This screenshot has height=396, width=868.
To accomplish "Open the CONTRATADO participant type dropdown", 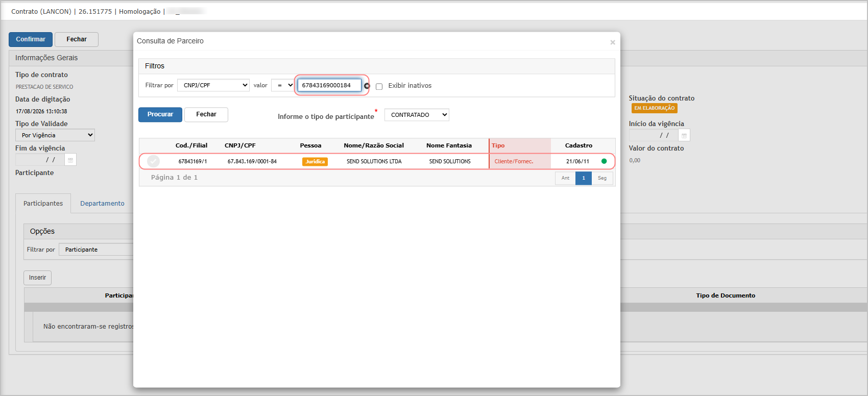I will coord(417,115).
